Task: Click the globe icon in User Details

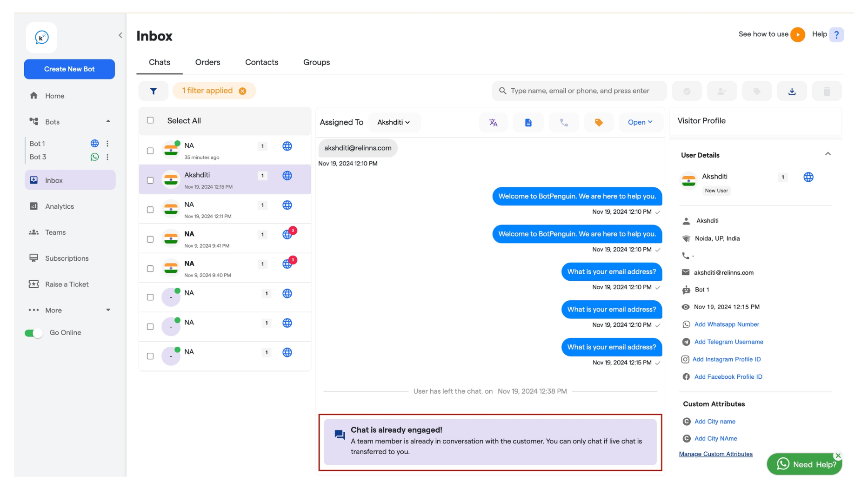Action: [x=808, y=177]
